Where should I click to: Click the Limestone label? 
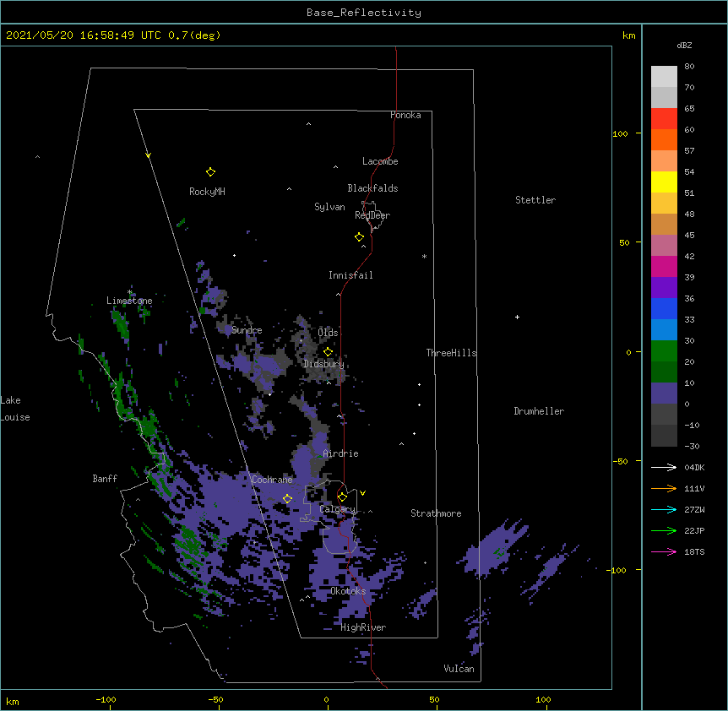[x=129, y=301]
